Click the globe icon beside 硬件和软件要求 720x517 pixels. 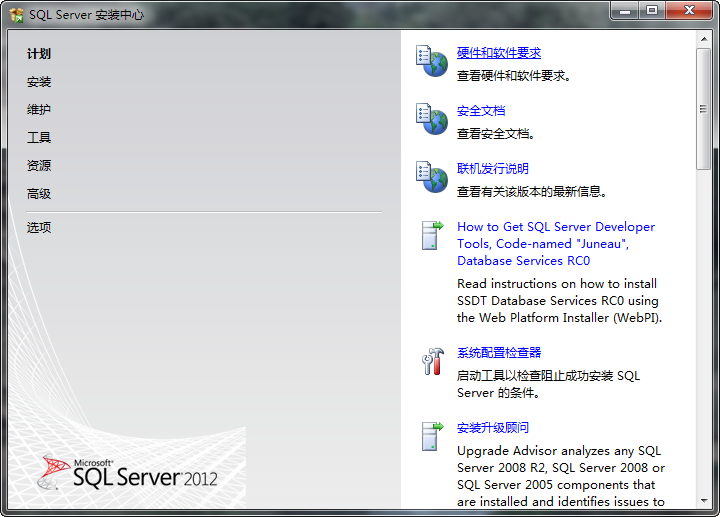432,61
